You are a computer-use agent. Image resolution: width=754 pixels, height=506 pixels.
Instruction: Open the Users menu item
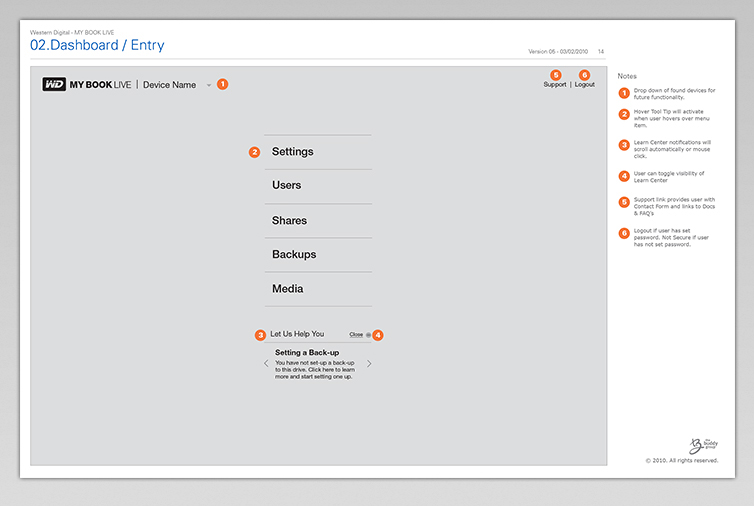click(318, 186)
